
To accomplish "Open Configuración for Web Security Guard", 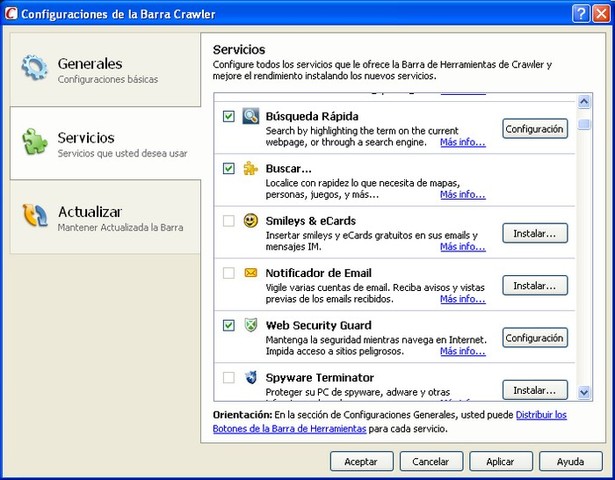I will coord(535,338).
